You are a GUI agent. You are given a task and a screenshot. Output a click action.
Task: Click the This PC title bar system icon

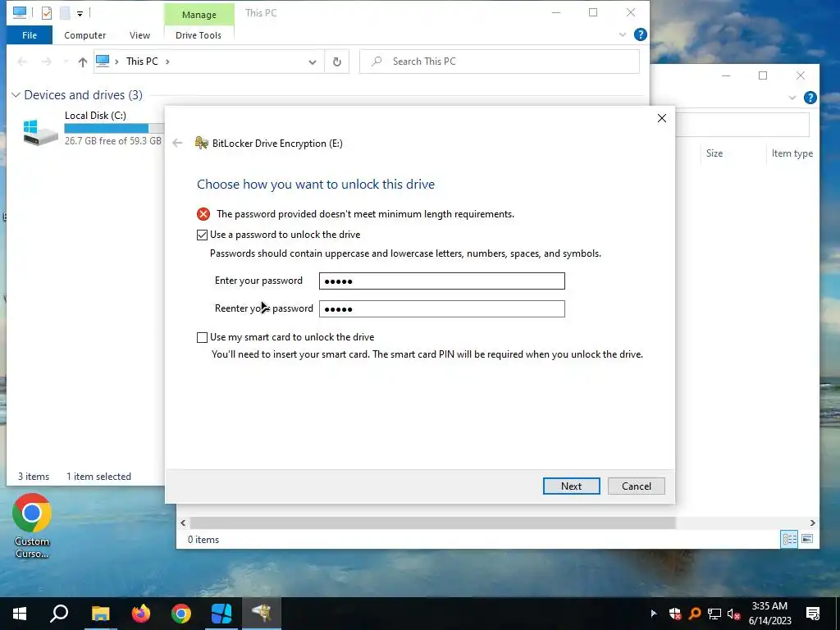pyautogui.click(x=20, y=12)
